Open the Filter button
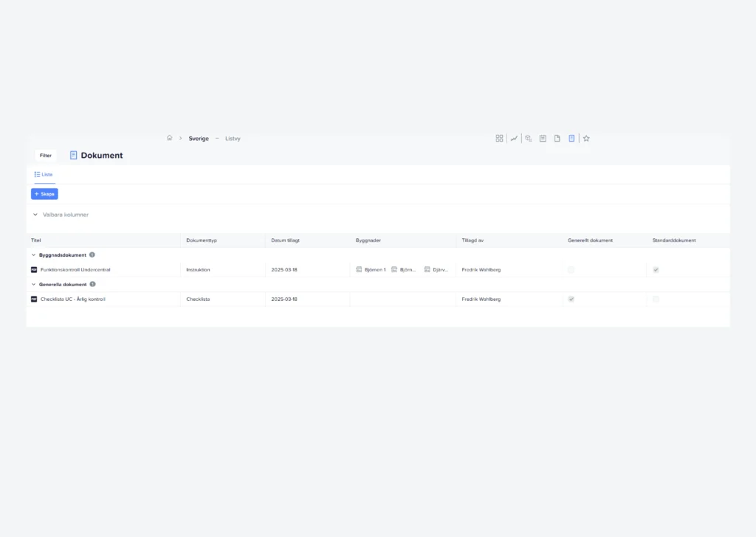The height and width of the screenshot is (537, 756). pos(46,156)
